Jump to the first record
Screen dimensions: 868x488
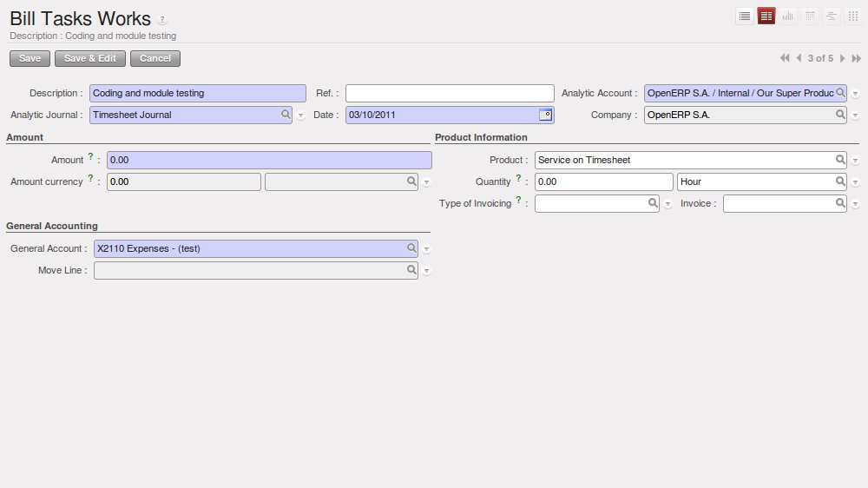[x=785, y=58]
